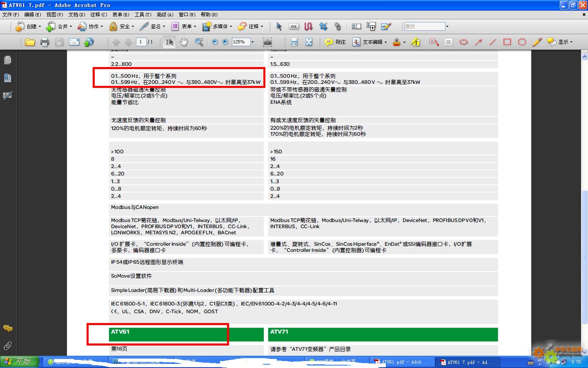Select the red Arrow drawing tool
Viewport: 588px width, 368px height.
click(478, 42)
